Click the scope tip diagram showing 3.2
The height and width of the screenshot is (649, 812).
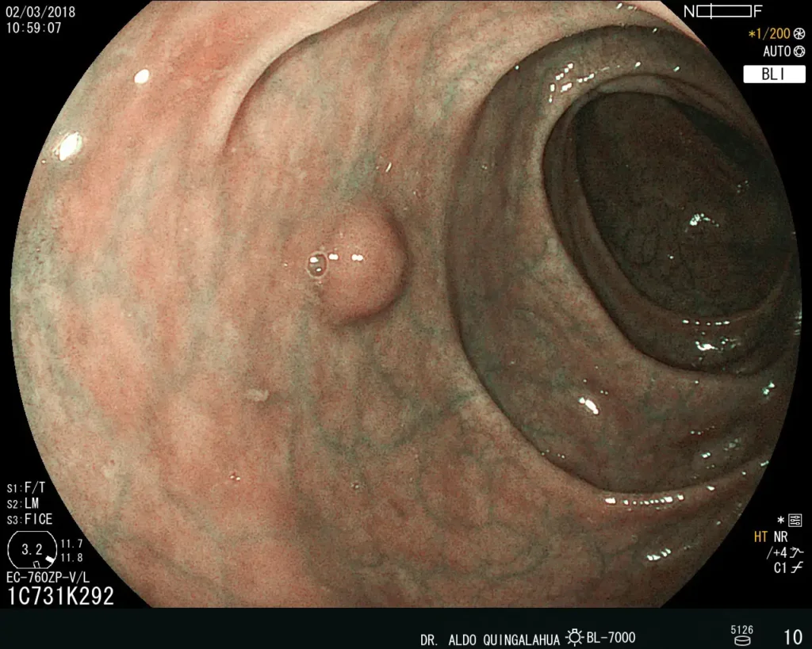[x=32, y=551]
